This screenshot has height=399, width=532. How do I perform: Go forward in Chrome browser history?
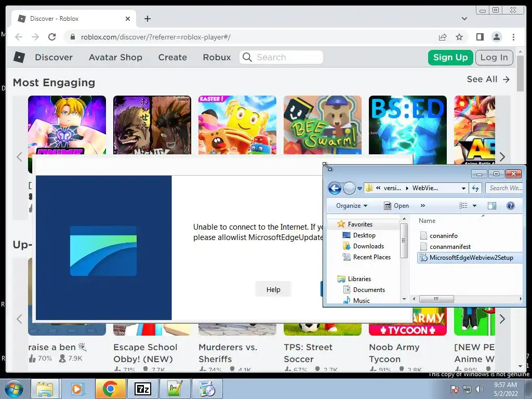click(x=35, y=37)
